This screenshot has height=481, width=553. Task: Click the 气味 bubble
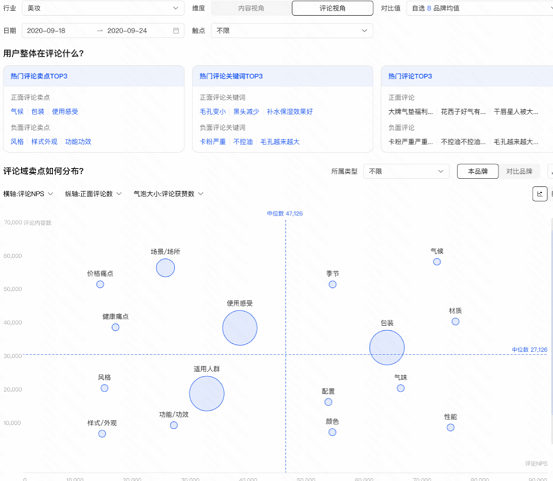point(401,388)
